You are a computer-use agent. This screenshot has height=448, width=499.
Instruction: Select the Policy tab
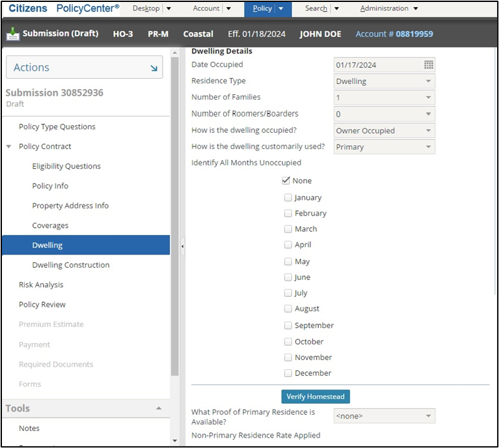(x=262, y=9)
